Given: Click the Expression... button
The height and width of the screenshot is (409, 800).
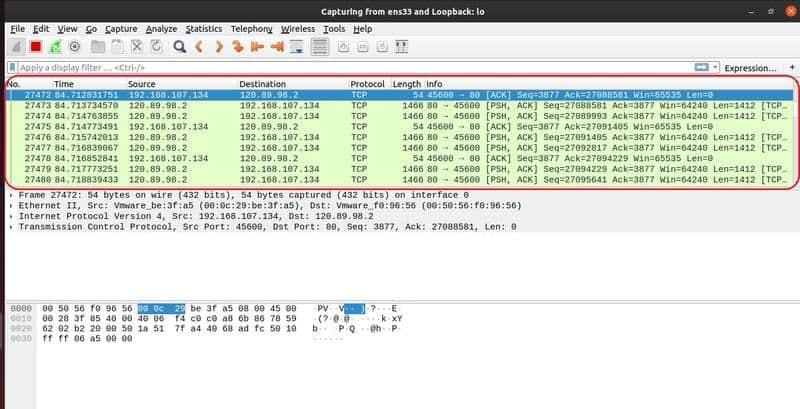Looking at the screenshot, I should point(750,68).
